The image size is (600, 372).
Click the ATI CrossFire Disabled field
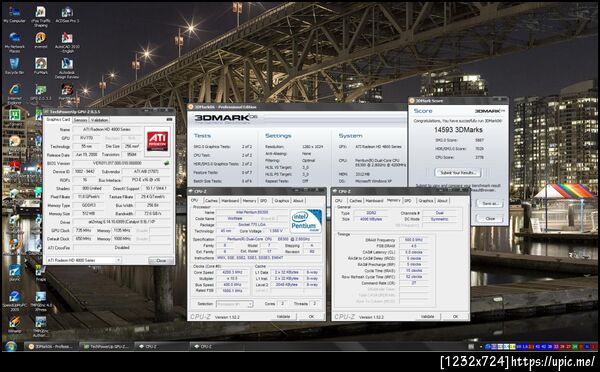(122, 248)
